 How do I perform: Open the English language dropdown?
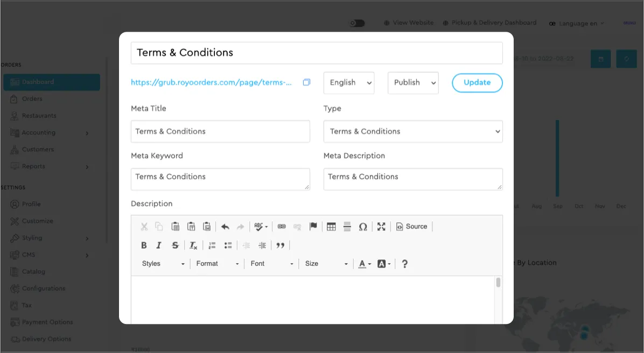click(349, 83)
